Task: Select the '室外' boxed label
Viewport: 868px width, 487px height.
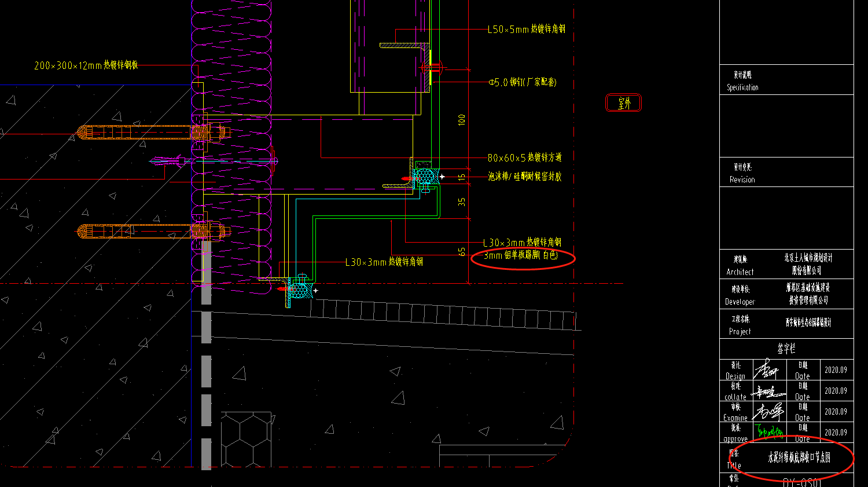Action: [624, 103]
